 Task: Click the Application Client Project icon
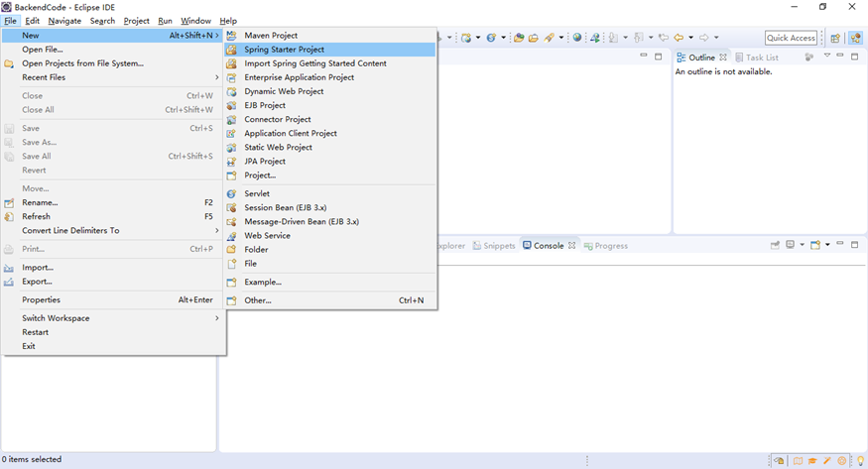(x=231, y=133)
